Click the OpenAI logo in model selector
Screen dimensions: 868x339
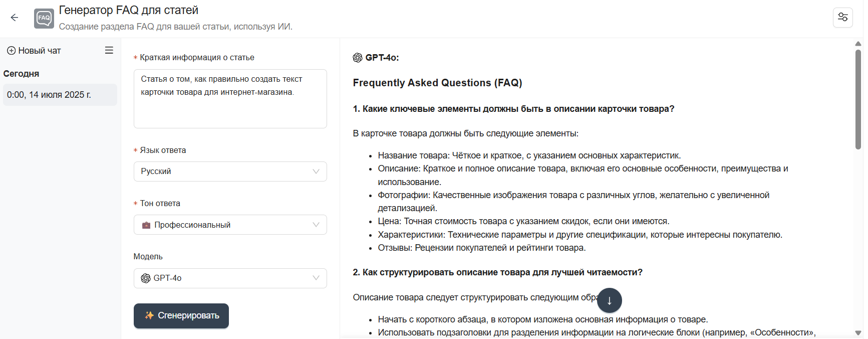(x=146, y=278)
